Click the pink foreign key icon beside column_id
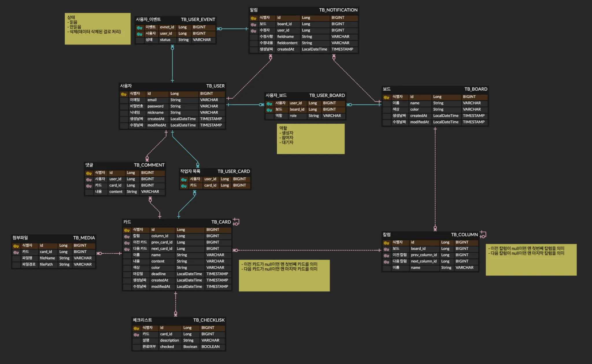 [127, 237]
